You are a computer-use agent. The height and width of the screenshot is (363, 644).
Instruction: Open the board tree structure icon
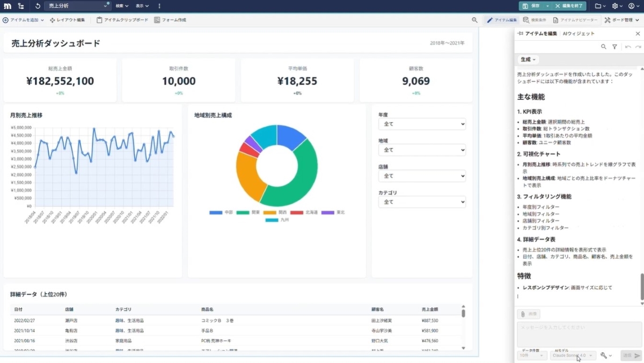tap(21, 6)
